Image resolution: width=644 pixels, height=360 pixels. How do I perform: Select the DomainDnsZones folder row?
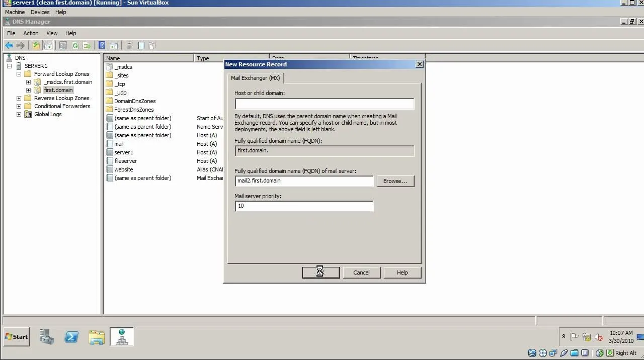tap(135, 101)
